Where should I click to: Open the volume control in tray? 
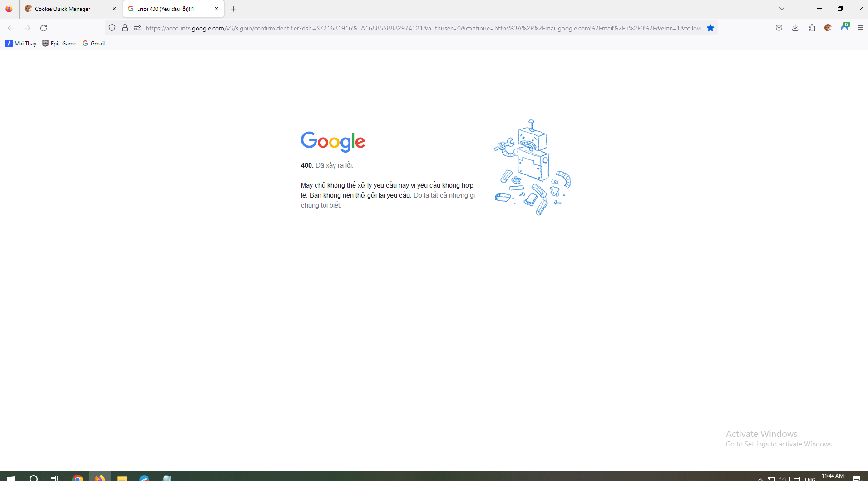782,479
